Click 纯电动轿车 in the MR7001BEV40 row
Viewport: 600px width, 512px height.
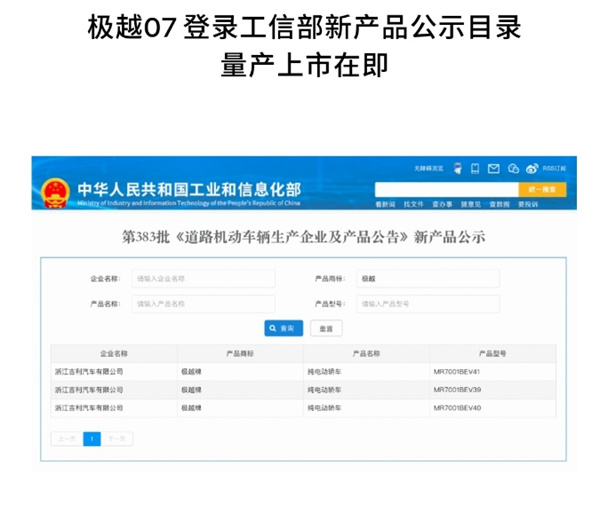324,408
